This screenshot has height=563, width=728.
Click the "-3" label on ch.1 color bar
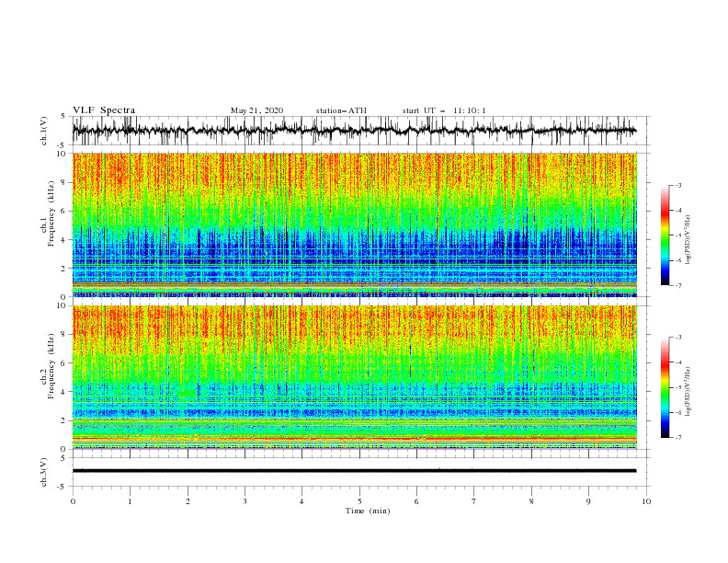[677, 185]
